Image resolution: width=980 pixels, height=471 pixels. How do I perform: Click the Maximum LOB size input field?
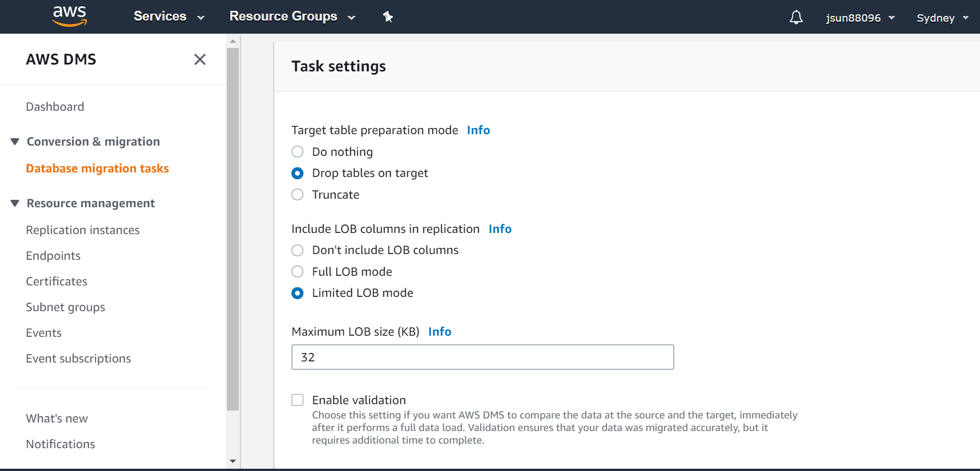[482, 357]
